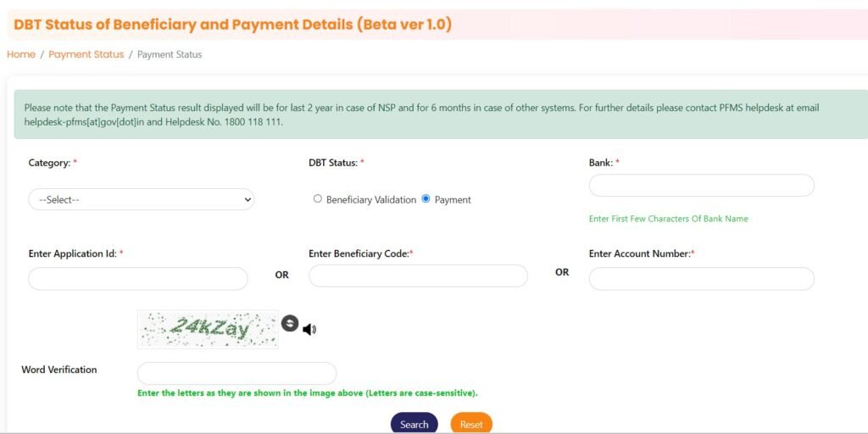Refresh the captcha image
The image size is (868, 434).
290,323
